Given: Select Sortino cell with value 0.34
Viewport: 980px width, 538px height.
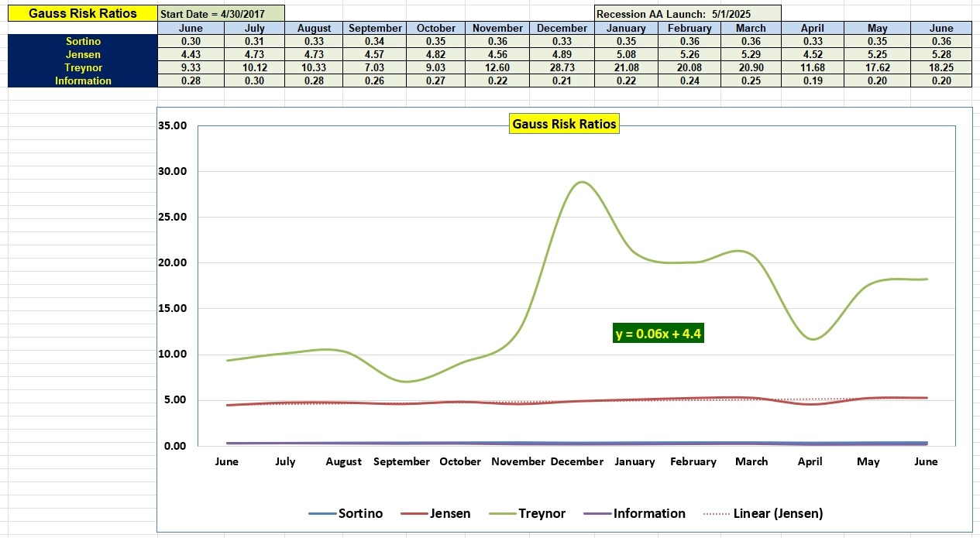Looking at the screenshot, I should click(375, 41).
